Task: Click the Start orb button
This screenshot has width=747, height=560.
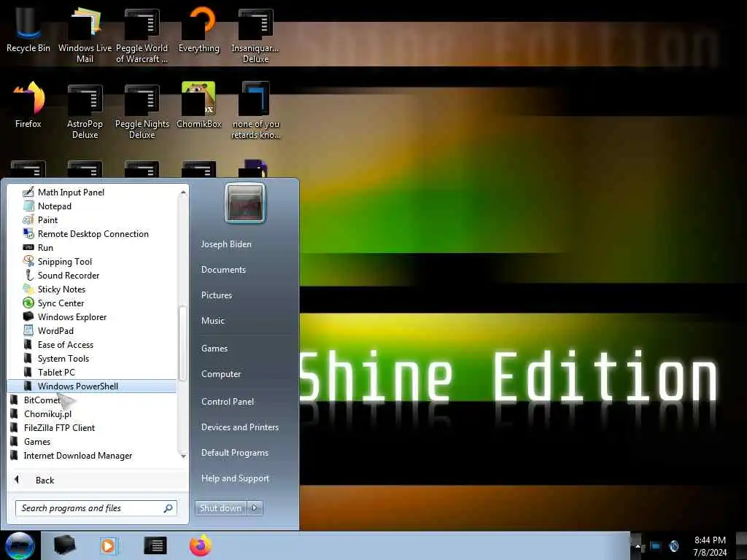Action: pyautogui.click(x=20, y=545)
